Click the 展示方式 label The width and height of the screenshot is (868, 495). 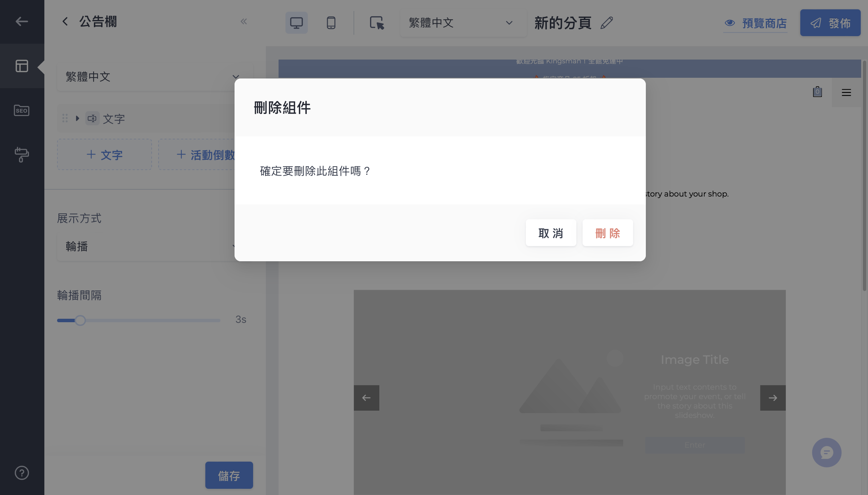point(79,218)
